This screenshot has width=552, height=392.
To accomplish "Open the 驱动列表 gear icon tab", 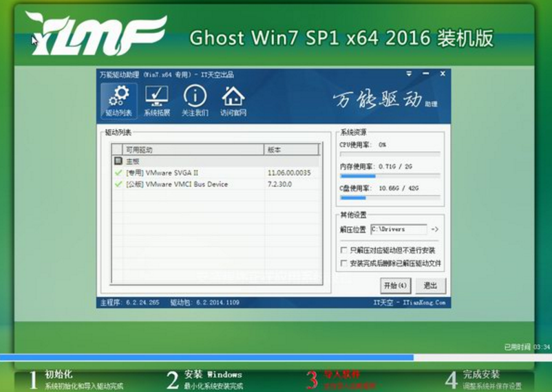I will pos(118,101).
